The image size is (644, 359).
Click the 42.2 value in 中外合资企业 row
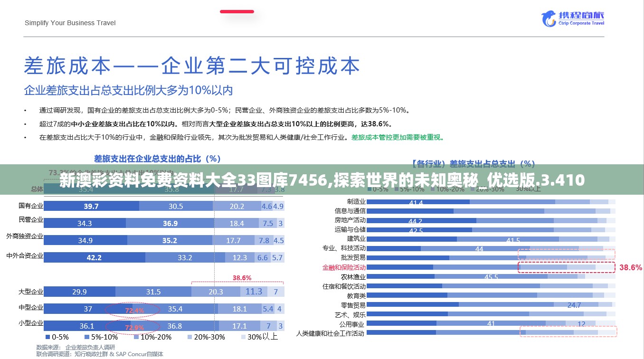[94, 257]
